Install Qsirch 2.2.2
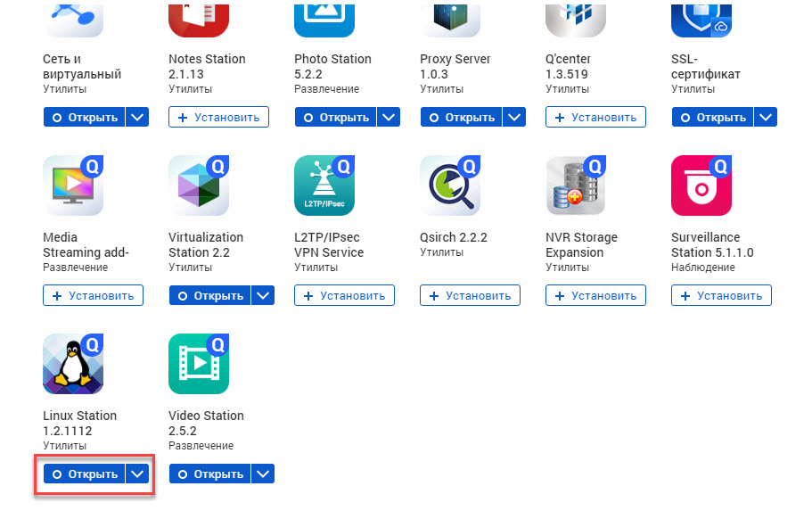Viewport: 812px width, 511px height. click(471, 295)
